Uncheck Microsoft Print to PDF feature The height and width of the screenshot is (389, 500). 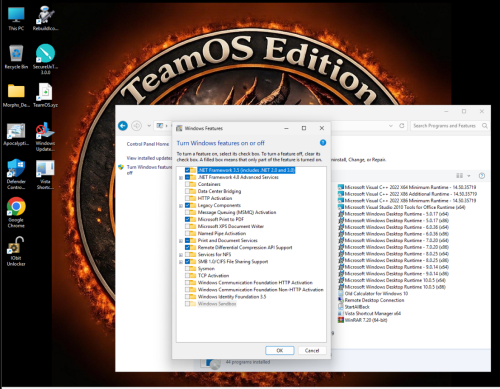[x=187, y=219]
